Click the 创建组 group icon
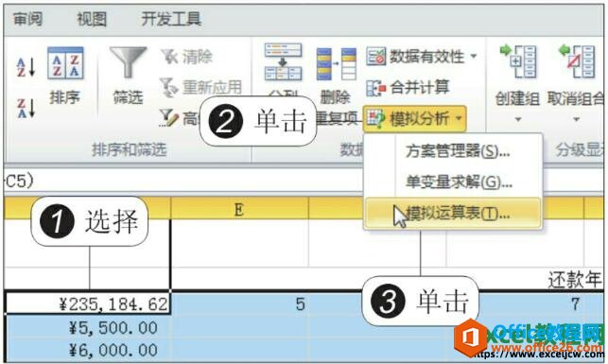This screenshot has width=608, height=364. pos(517,62)
